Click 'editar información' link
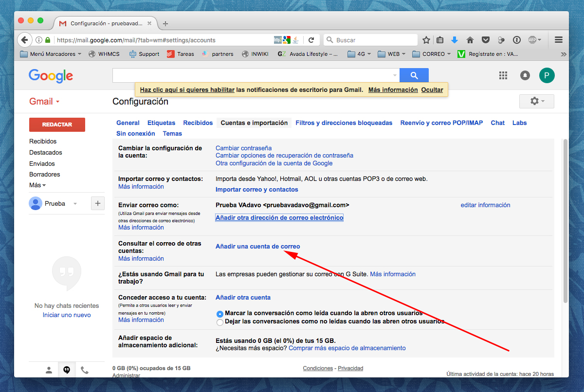Image resolution: width=584 pixels, height=392 pixels. [x=485, y=205]
